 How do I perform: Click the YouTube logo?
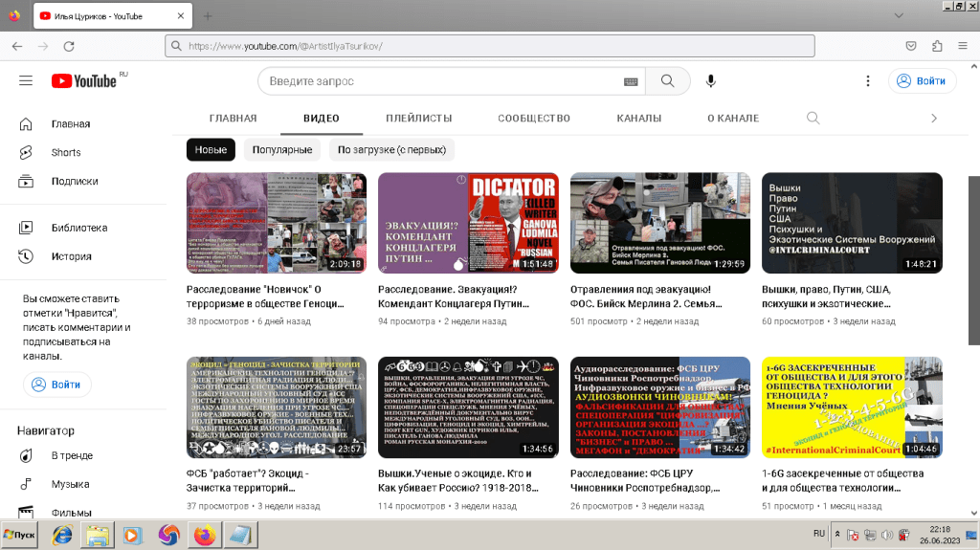point(84,81)
